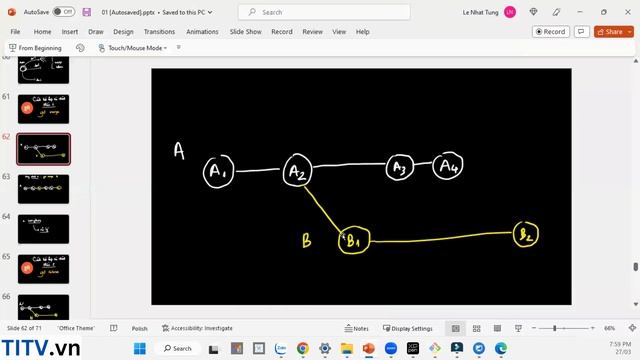640x360 pixels.
Task: Click the zoom out minus button
Action: pyautogui.click(x=533, y=328)
